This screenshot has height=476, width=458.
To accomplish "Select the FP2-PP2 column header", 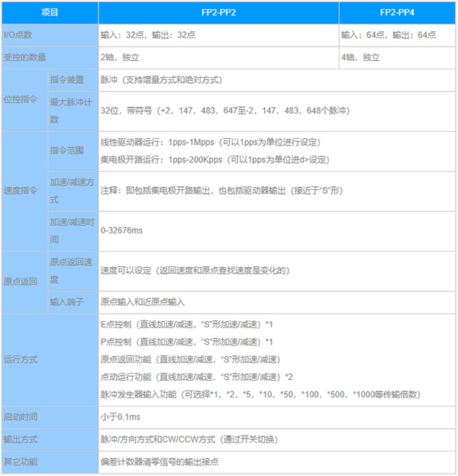I will coord(218,13).
